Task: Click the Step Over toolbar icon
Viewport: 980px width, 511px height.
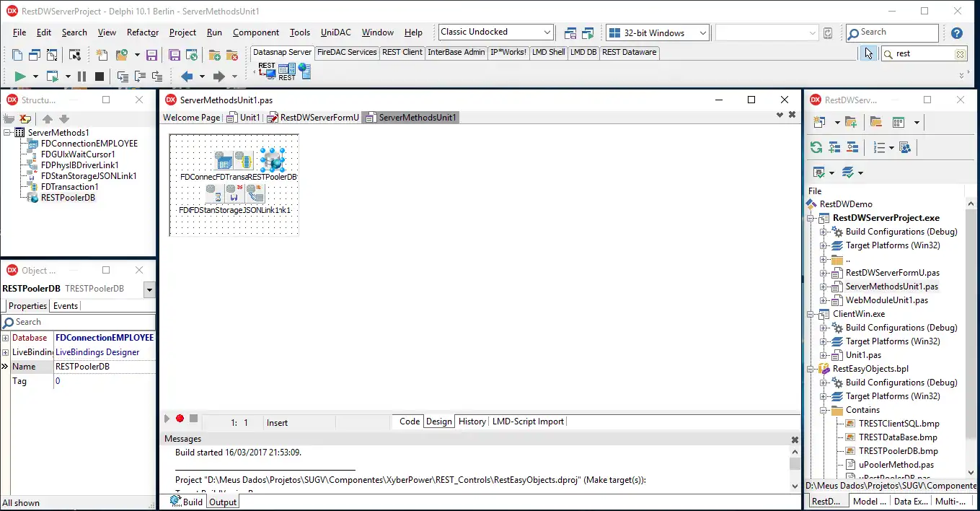Action: pyautogui.click(x=139, y=77)
